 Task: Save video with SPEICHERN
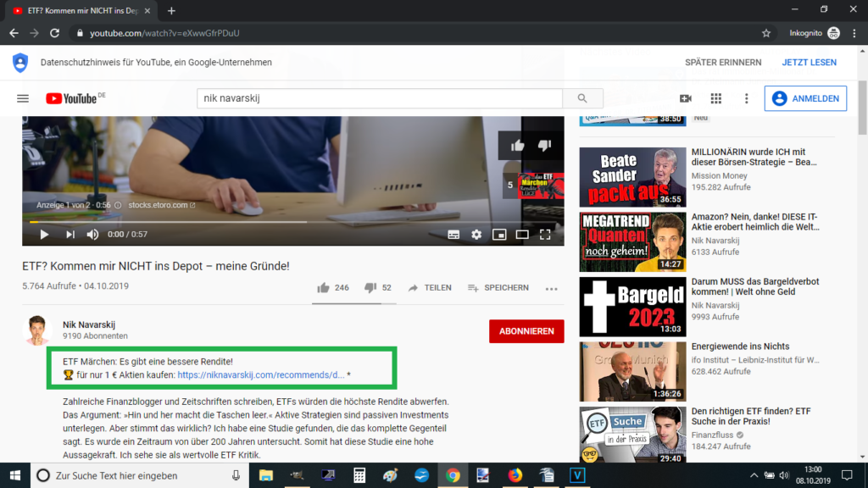coord(498,288)
